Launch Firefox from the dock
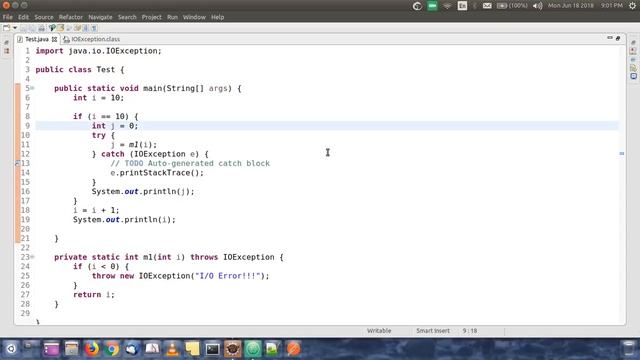The width and height of the screenshot is (640, 360). (x=92, y=349)
